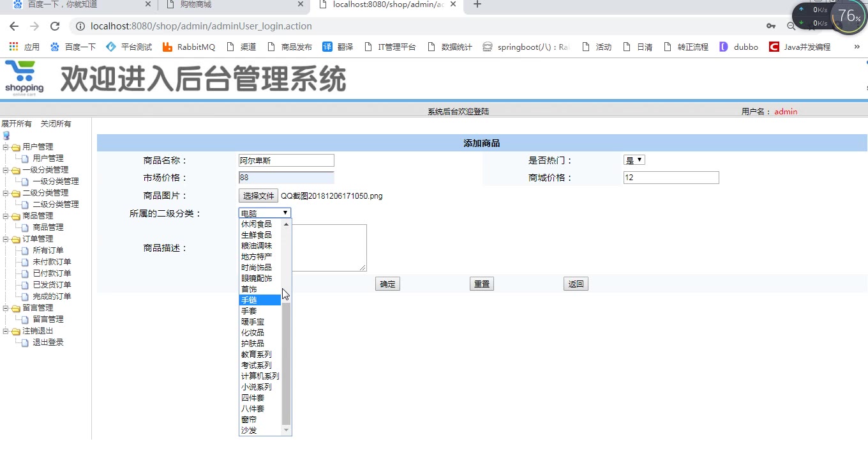Open 留言管理 child tree item
Image resolution: width=868 pixels, height=460 pixels.
48,319
